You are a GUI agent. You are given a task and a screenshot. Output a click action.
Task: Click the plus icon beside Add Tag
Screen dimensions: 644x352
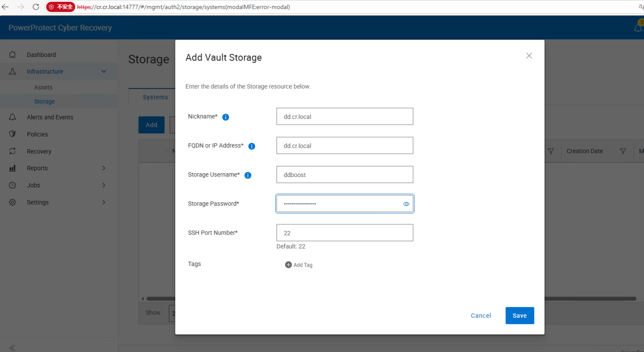(288, 265)
